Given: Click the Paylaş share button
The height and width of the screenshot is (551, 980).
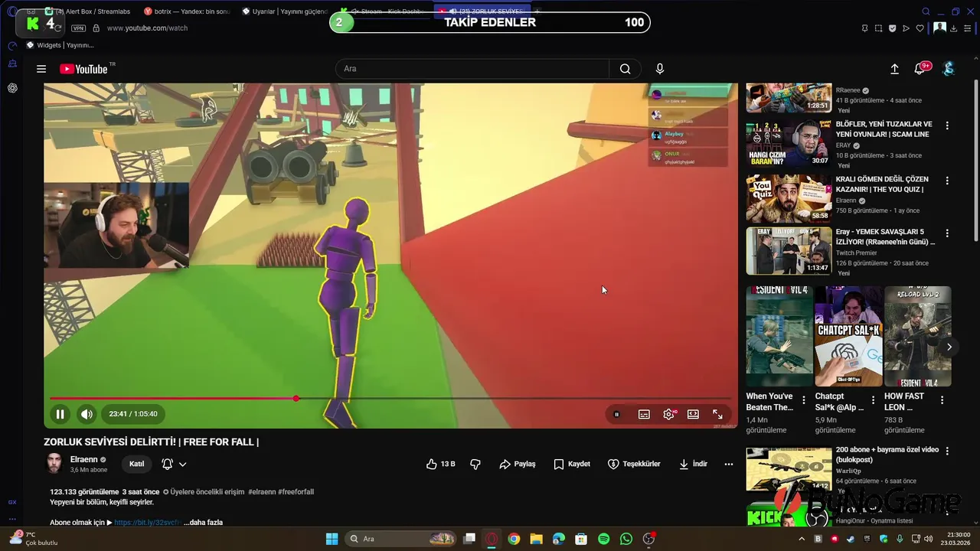Looking at the screenshot, I should coord(518,464).
